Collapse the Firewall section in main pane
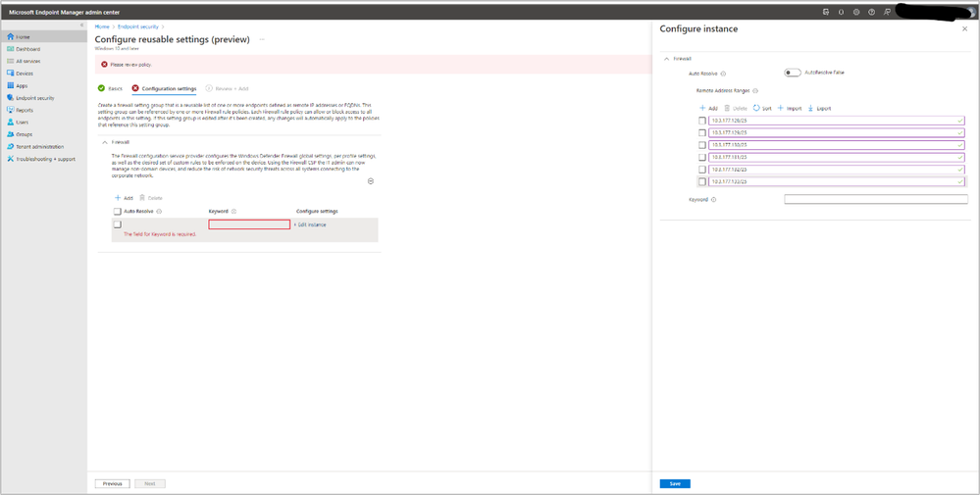Image resolution: width=980 pixels, height=495 pixels. click(x=104, y=142)
